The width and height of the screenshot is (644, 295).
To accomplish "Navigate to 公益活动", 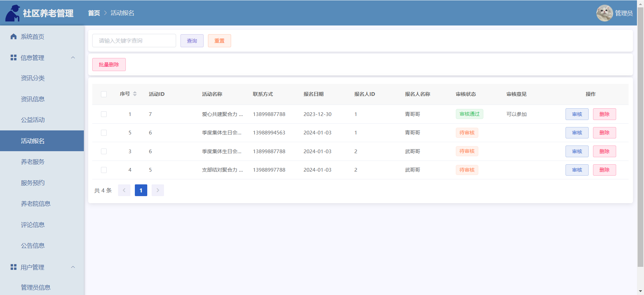I will [42, 120].
